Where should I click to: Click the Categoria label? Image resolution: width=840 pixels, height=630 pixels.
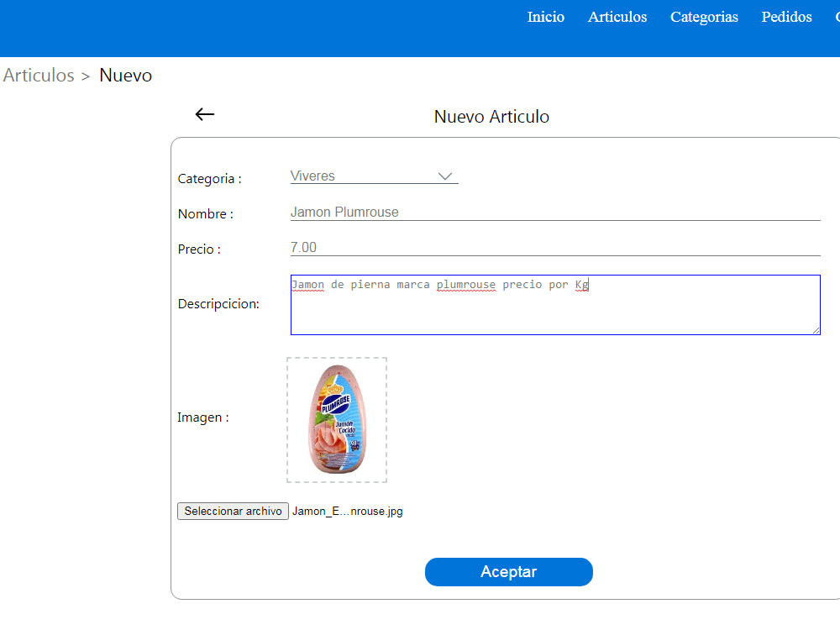(209, 179)
